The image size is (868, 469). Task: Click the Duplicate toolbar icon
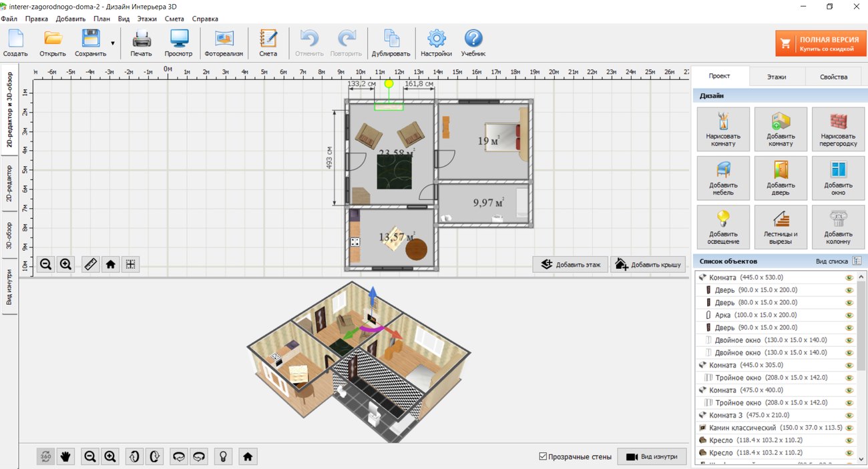click(x=391, y=43)
